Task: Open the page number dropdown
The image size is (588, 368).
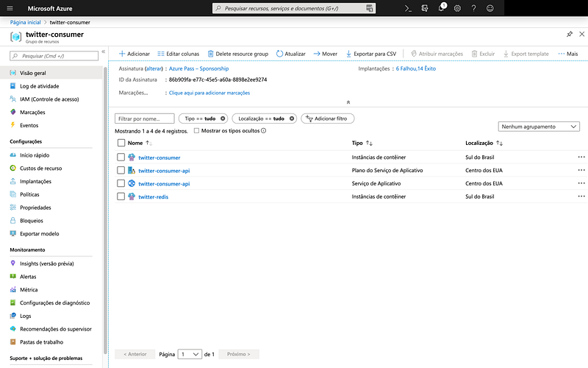Action: point(190,354)
